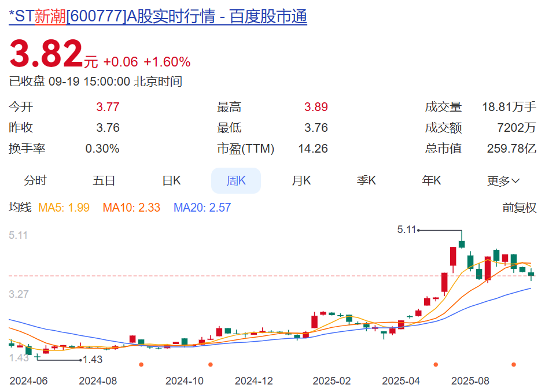Screen dimensions: 545x392
Task: Open the *ST新潮 百度股市通 title link
Action: pyautogui.click(x=157, y=16)
